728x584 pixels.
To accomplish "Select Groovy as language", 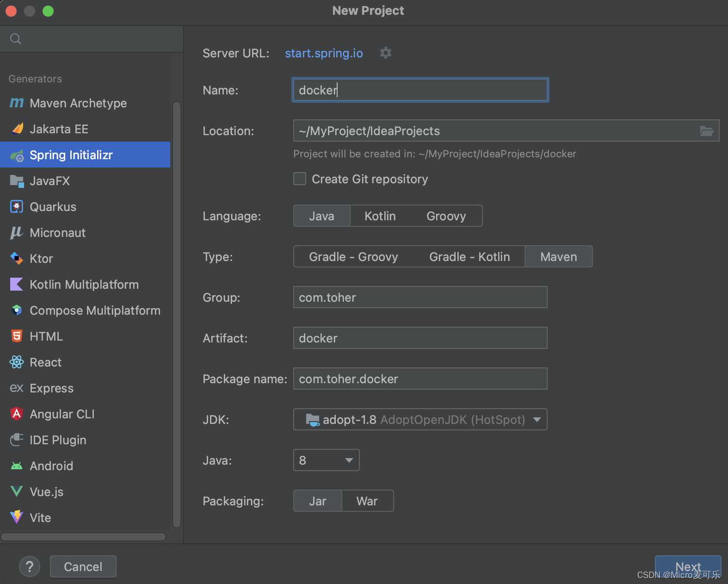I will pyautogui.click(x=446, y=216).
